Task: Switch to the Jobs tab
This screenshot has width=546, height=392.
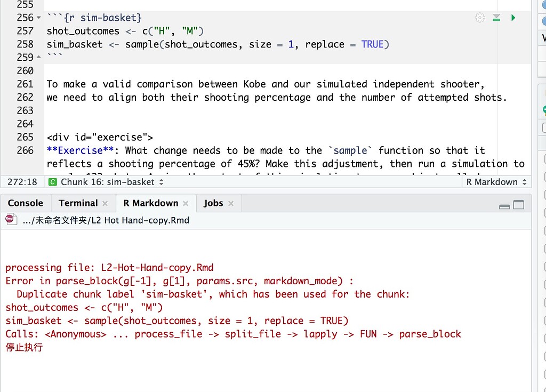Action: coord(213,203)
